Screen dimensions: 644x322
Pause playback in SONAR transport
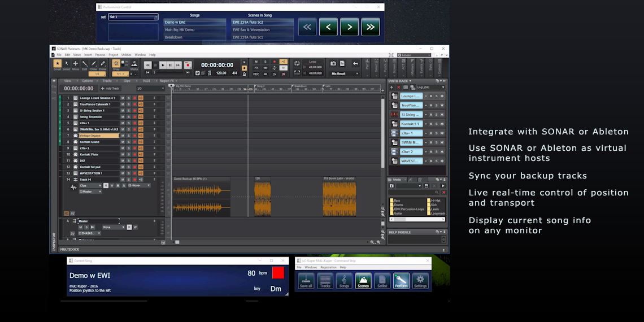(x=170, y=65)
